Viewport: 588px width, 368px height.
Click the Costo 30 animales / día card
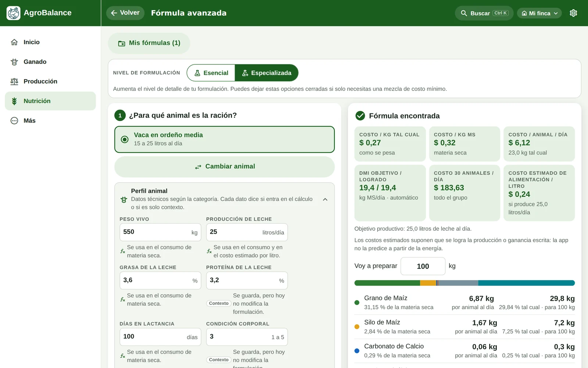click(x=465, y=193)
